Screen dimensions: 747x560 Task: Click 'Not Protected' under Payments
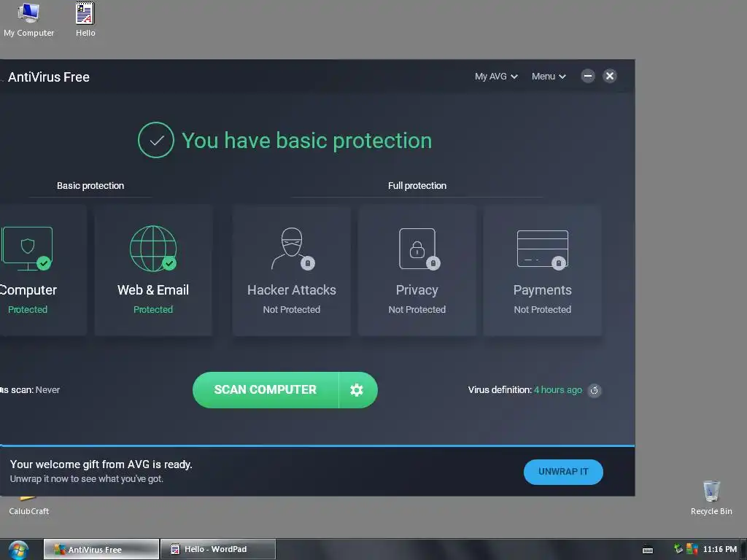point(542,309)
